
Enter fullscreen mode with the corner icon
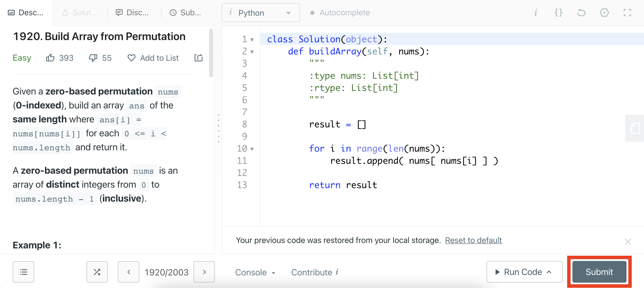click(x=627, y=13)
